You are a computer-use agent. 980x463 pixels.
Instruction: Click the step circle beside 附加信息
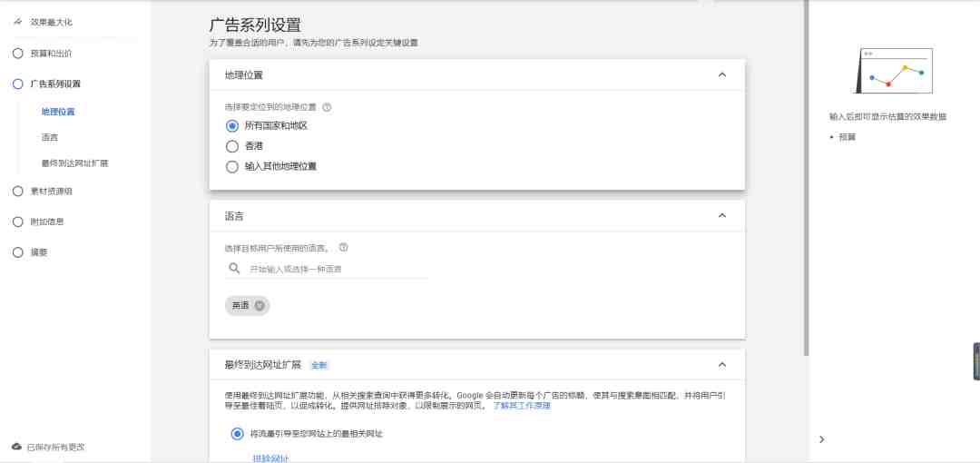(x=17, y=222)
